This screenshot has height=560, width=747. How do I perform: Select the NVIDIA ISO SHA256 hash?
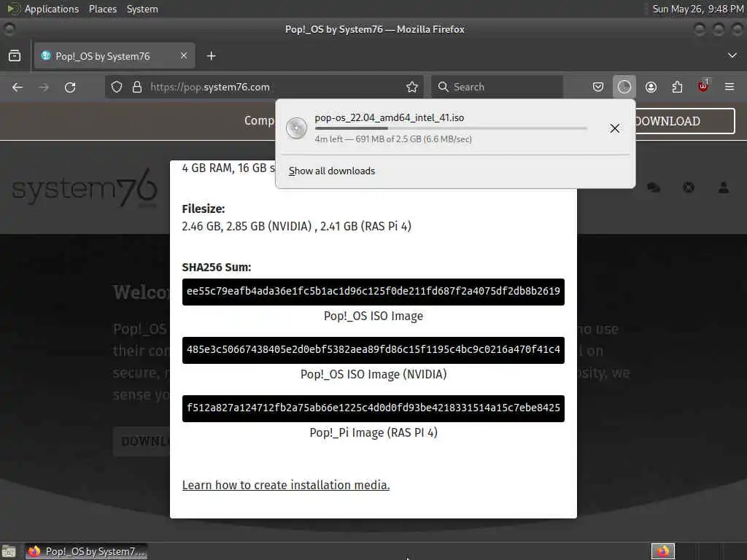(373, 350)
